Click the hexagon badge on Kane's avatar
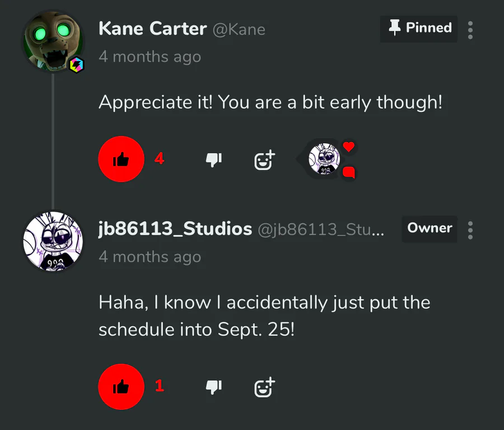Viewport: 504px width, 430px height. pyautogui.click(x=76, y=65)
